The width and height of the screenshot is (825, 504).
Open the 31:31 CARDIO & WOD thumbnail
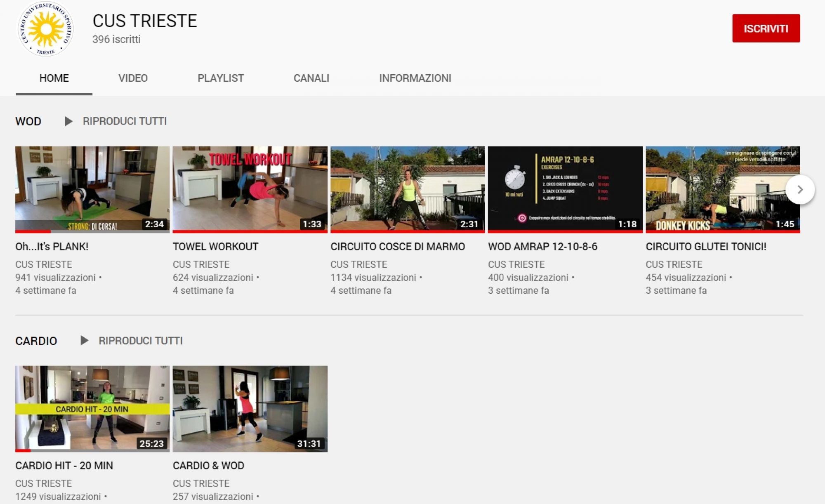[250, 409]
